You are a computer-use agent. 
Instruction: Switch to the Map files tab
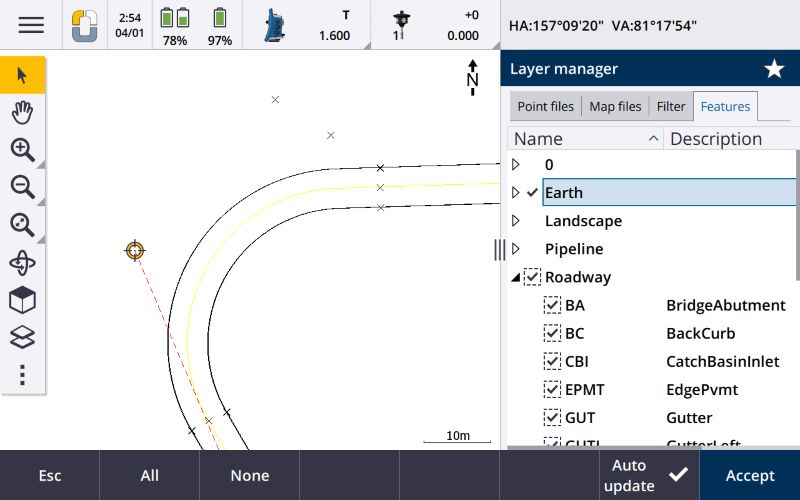pos(615,107)
